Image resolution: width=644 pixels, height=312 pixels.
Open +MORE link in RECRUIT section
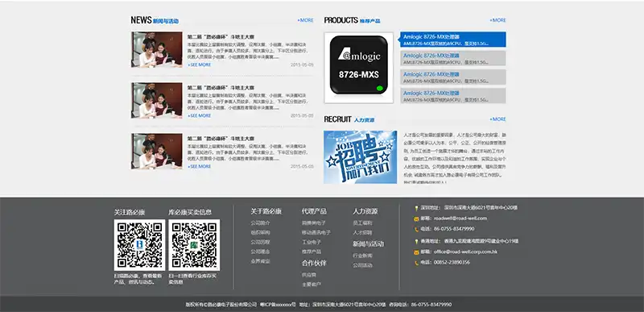tap(497, 119)
